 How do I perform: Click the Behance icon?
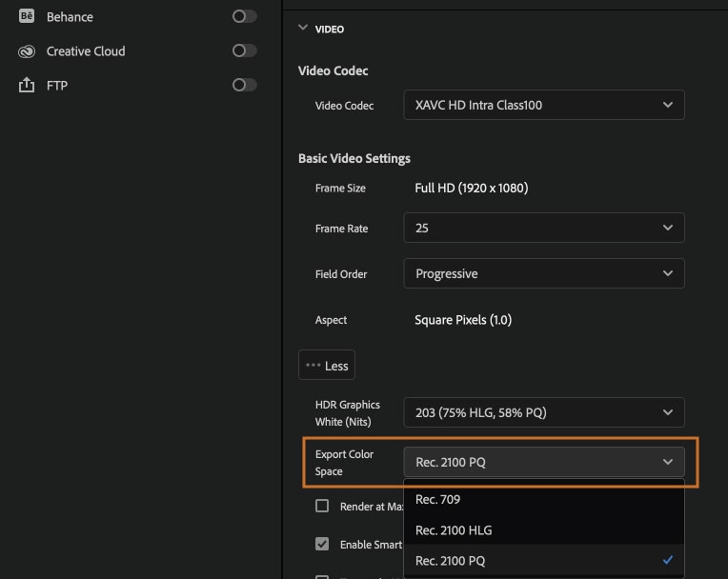pos(27,16)
